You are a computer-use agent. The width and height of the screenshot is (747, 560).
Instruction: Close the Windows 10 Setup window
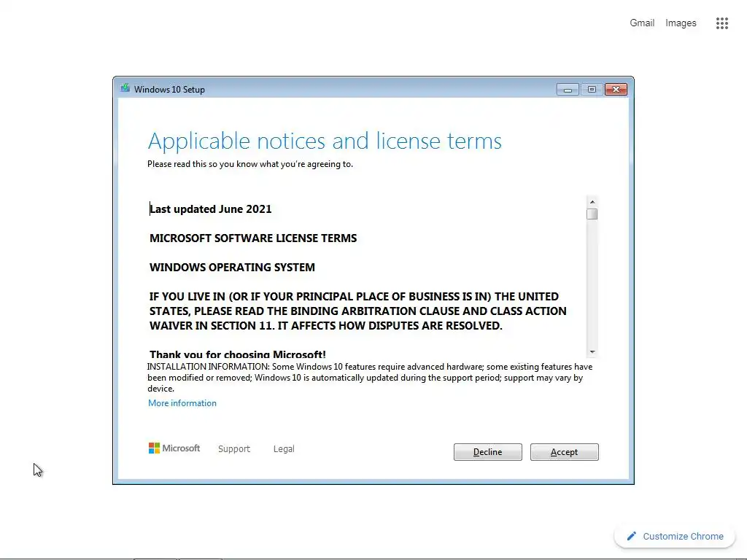pos(616,90)
